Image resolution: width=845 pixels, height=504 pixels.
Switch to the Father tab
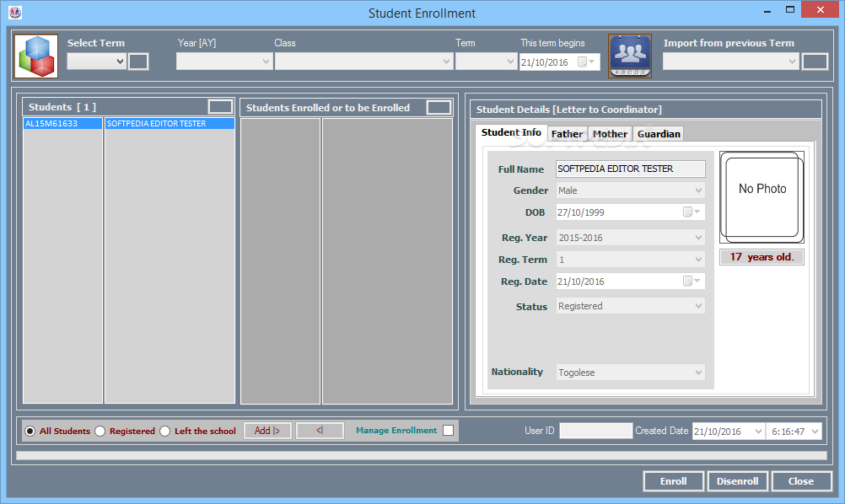pyautogui.click(x=567, y=133)
